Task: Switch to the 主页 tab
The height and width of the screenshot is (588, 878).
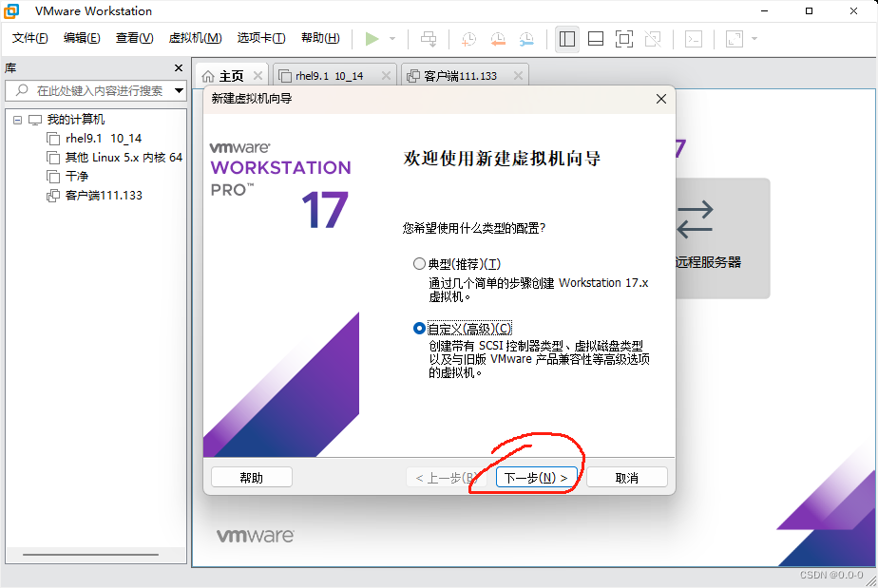Action: coord(231,76)
